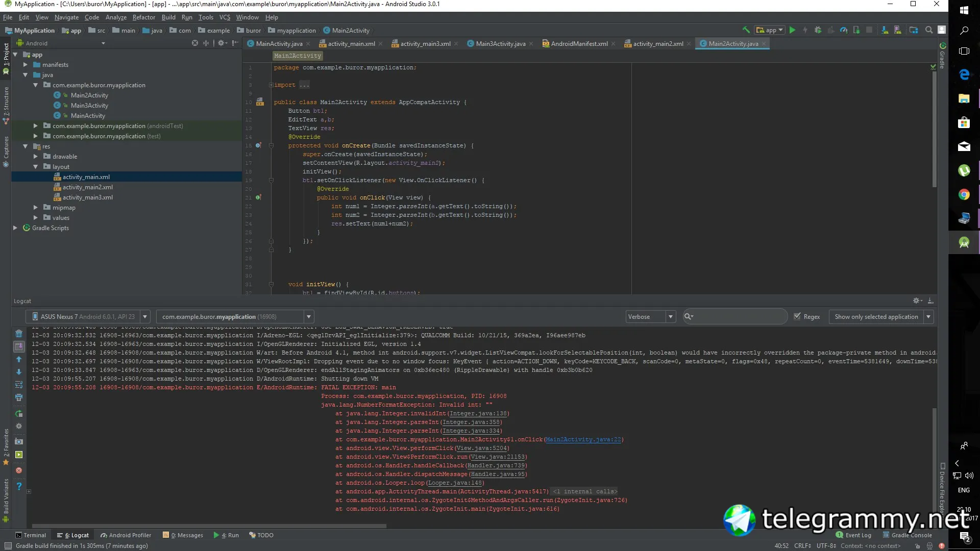Toggle the Regex checkbox
This screenshot has width=980, height=551.
tap(797, 316)
